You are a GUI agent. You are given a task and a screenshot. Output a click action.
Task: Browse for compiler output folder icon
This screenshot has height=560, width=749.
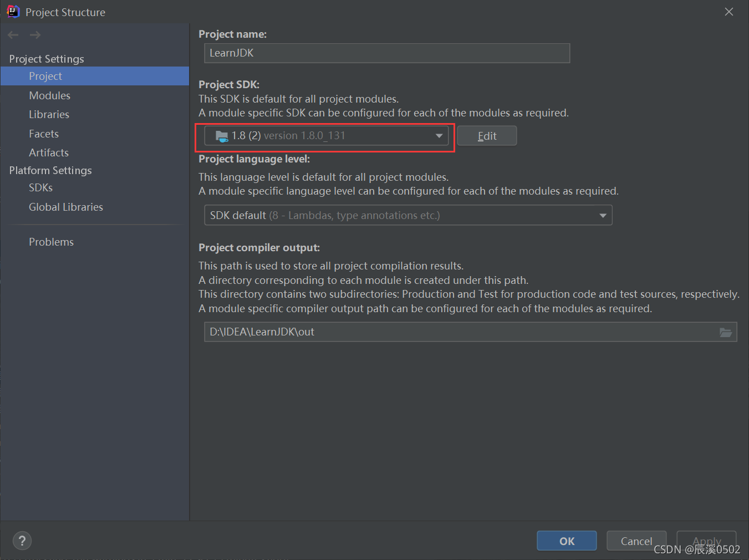click(x=725, y=332)
